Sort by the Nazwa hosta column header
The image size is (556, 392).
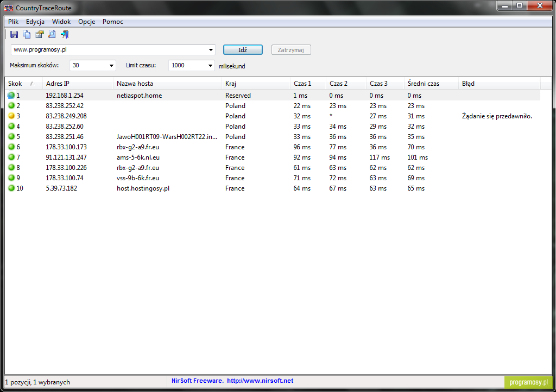[x=167, y=84]
